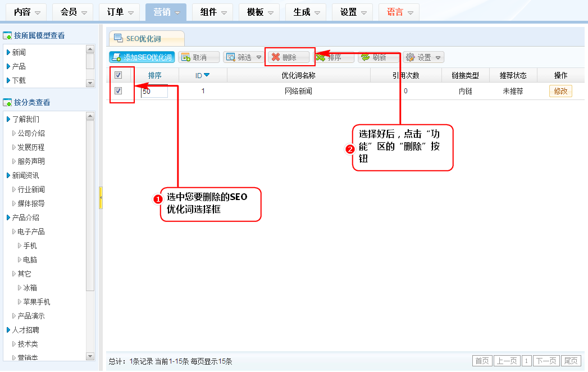Click the 新闻 model tree item
The height and width of the screenshot is (372, 588).
pos(19,52)
